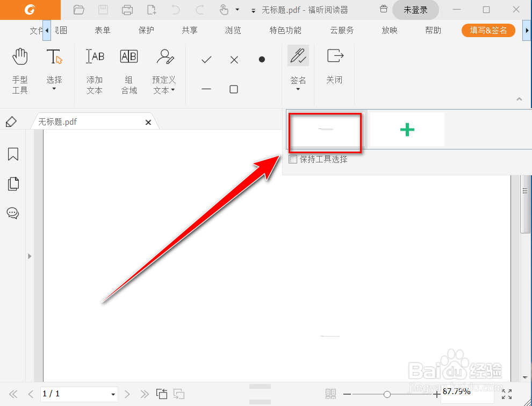Enable the 保持工具选择 checkbox
The width and height of the screenshot is (532, 406).
pyautogui.click(x=293, y=159)
